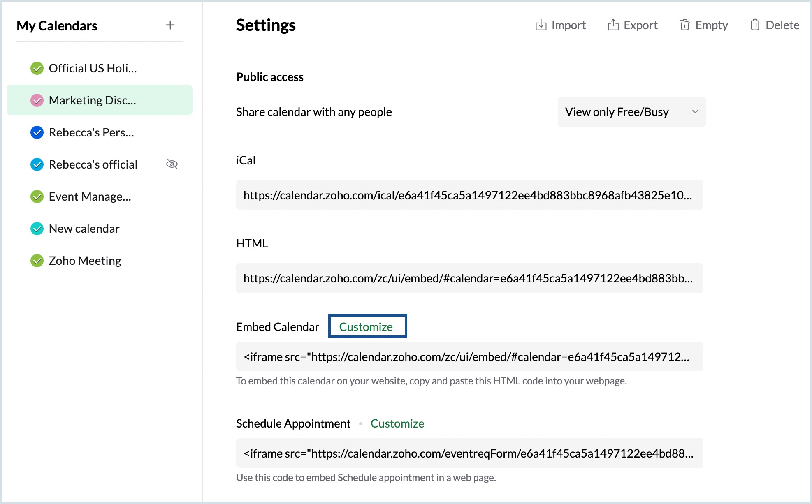Click the dropdown chevron for public access
Viewport: 812px width, 504px height.
[695, 112]
